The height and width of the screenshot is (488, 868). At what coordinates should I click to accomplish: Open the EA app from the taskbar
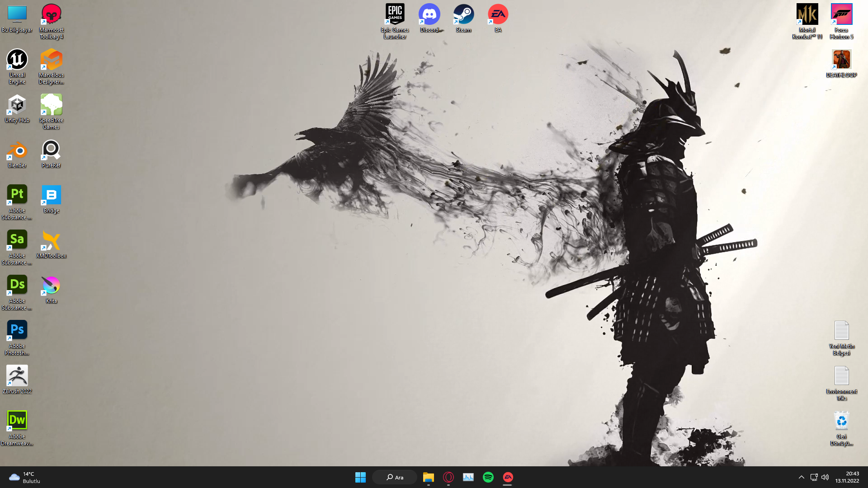[x=508, y=477]
